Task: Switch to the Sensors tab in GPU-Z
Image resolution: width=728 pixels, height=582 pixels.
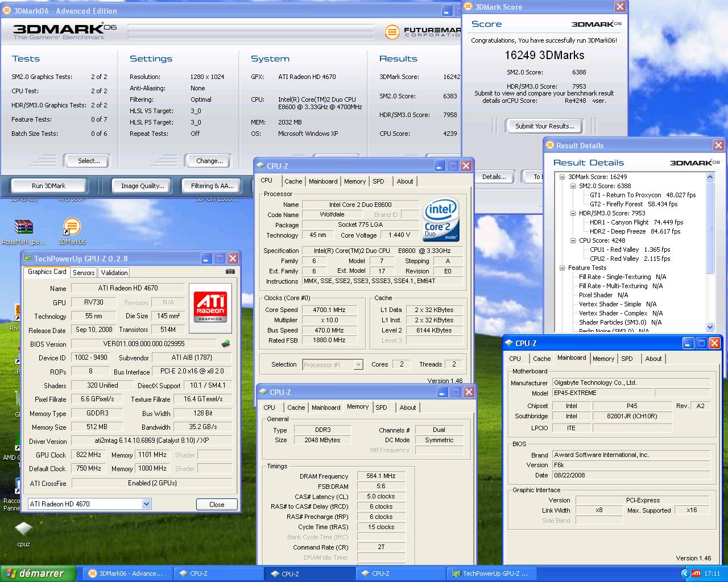Action: click(x=84, y=273)
